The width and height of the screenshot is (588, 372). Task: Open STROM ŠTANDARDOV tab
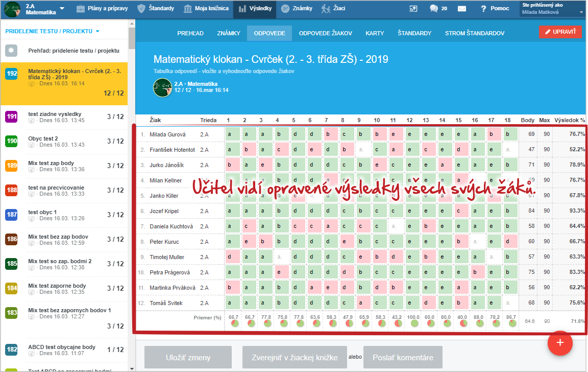click(475, 33)
